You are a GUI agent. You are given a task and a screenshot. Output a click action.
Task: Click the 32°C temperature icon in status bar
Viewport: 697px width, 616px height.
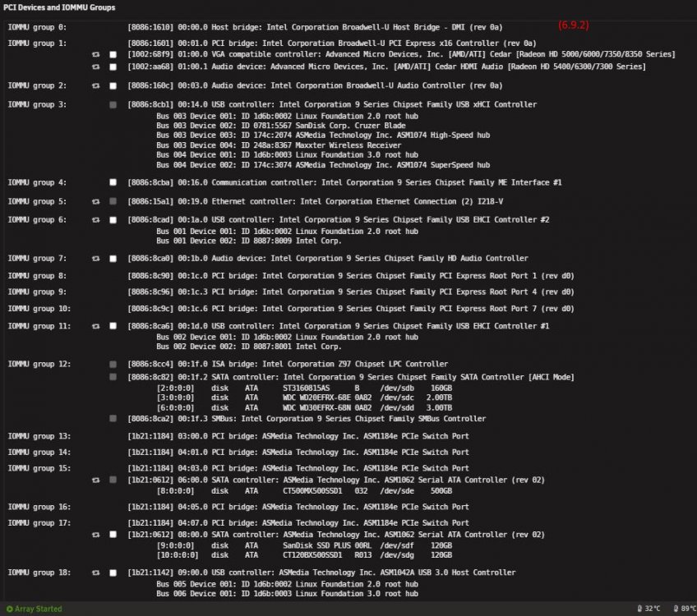[x=639, y=609]
